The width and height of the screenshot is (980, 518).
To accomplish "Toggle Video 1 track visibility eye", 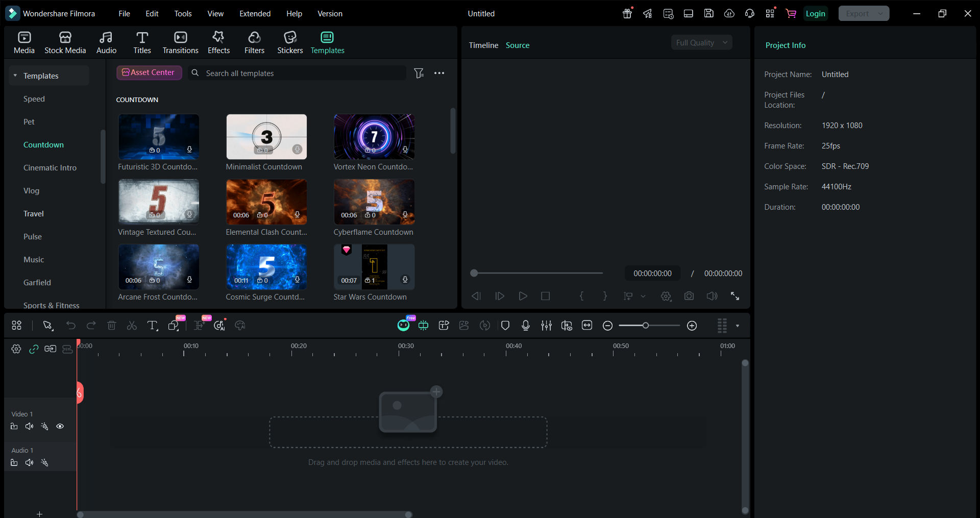I will (60, 427).
